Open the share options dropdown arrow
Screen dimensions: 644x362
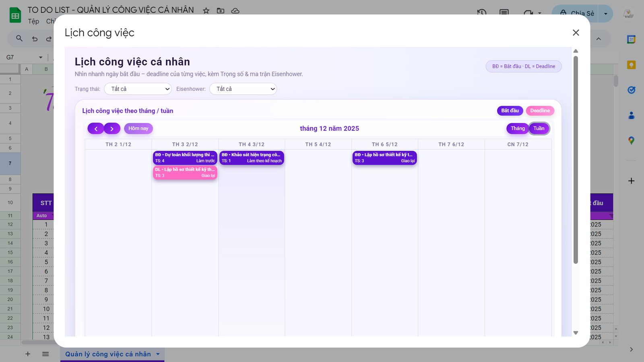[606, 13]
